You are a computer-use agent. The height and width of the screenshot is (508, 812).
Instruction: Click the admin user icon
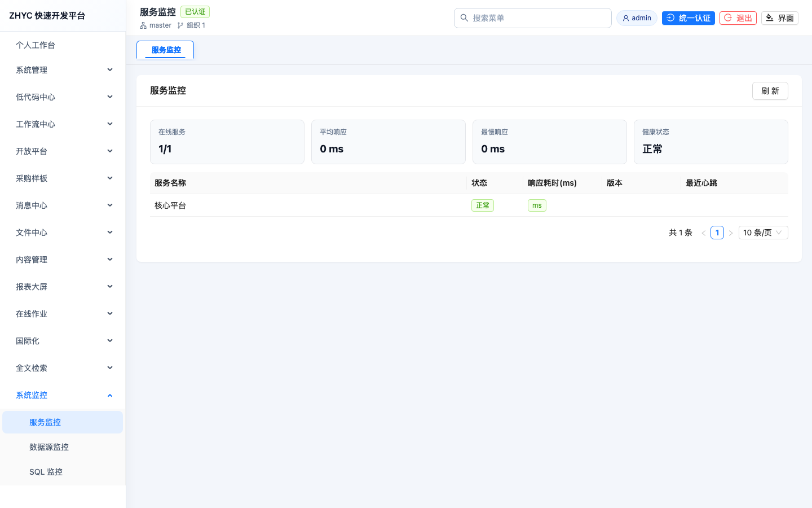click(625, 18)
